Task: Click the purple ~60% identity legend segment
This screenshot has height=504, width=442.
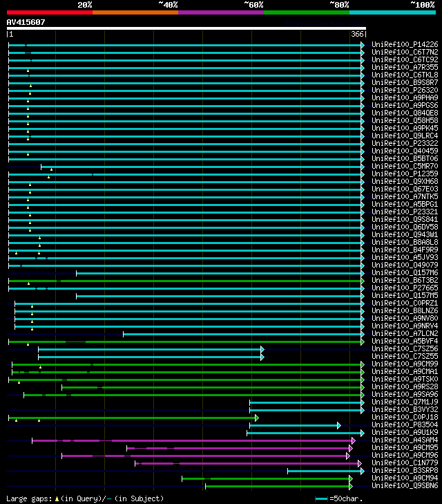Action: tap(221, 12)
